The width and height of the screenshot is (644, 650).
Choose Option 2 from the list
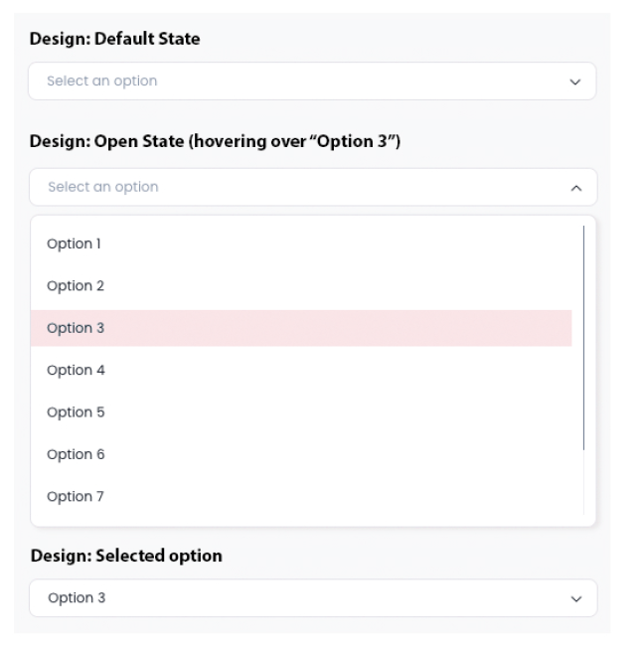[301, 286]
